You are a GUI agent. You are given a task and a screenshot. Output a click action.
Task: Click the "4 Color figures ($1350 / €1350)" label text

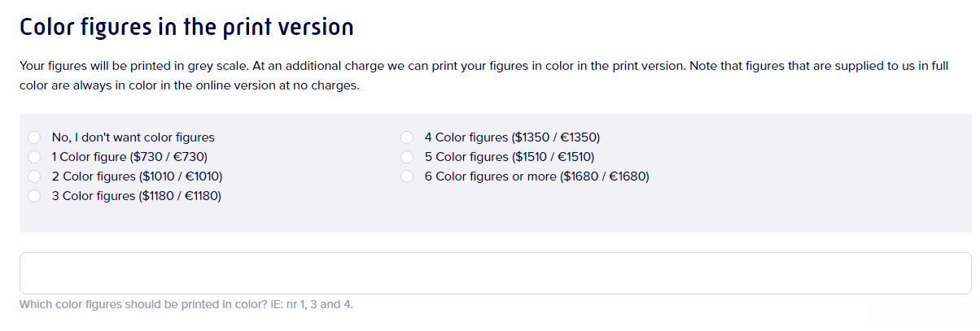pyautogui.click(x=512, y=137)
